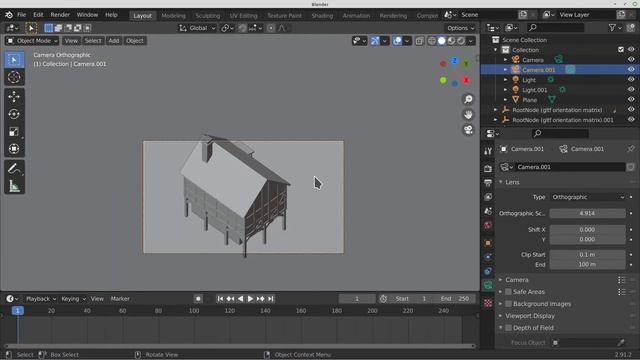This screenshot has height=360, width=640.
Task: Hide Camera object in outliner
Action: click(631, 60)
